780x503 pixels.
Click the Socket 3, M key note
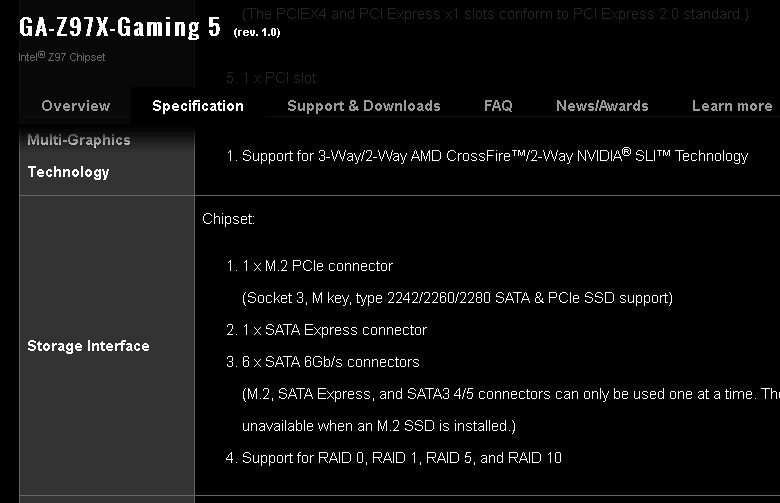(457, 298)
